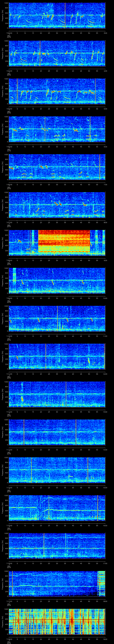Click the 7:15:00 start time label
The width and height of the screenshot is (114, 644).
point(9,525)
